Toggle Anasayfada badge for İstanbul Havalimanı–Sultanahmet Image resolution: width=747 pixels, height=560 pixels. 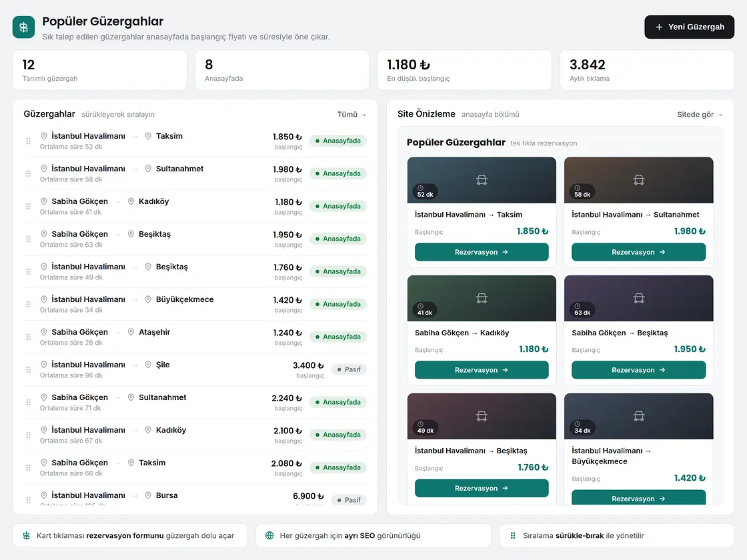(x=338, y=173)
